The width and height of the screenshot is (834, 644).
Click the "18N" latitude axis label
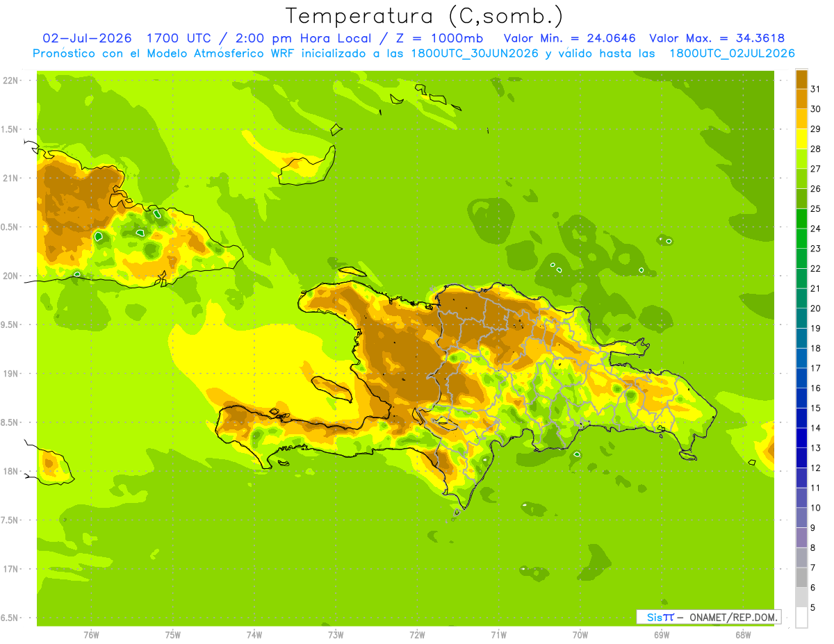click(x=10, y=471)
